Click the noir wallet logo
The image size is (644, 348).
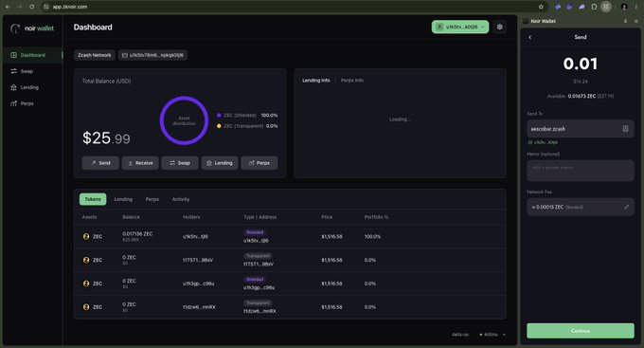point(32,28)
